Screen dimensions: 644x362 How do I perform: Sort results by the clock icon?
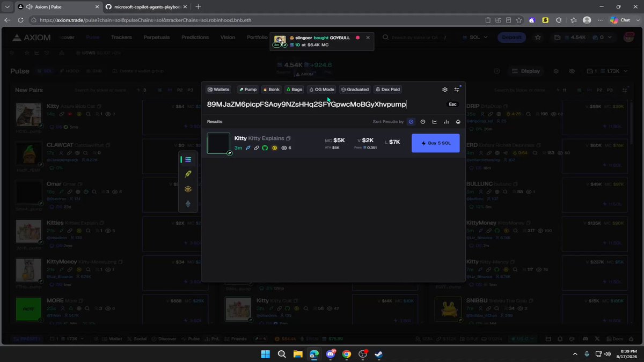(x=423, y=122)
